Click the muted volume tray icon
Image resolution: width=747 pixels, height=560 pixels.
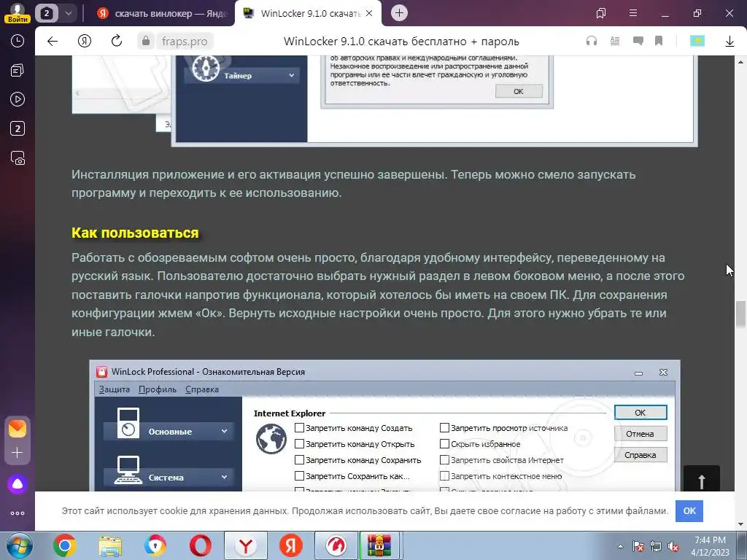pos(673,546)
